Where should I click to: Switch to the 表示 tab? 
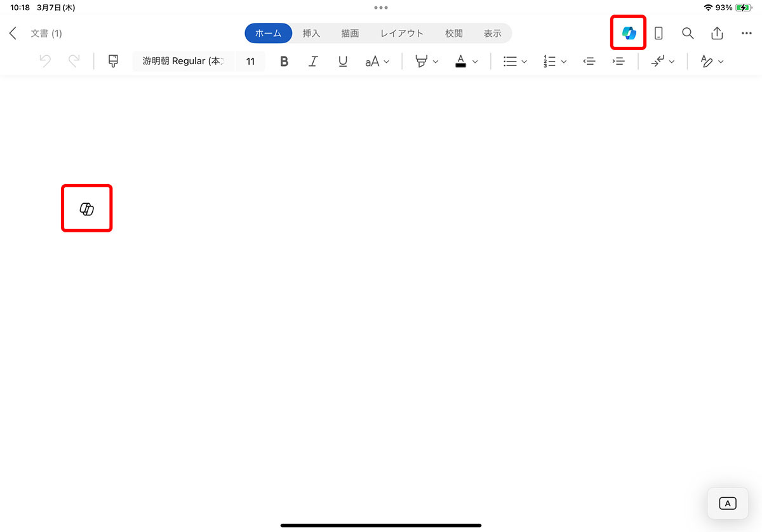pos(493,33)
